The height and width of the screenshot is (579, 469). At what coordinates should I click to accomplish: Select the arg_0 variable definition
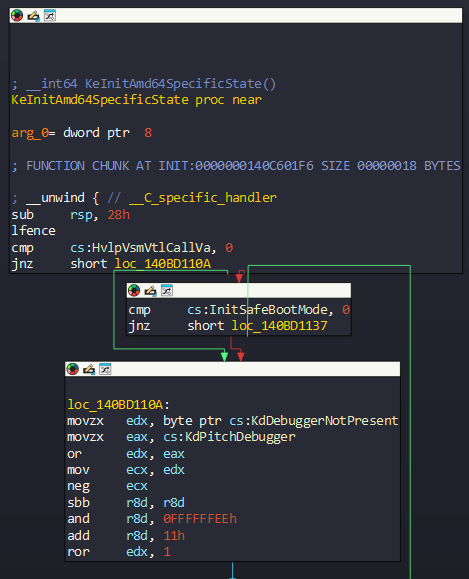30,133
